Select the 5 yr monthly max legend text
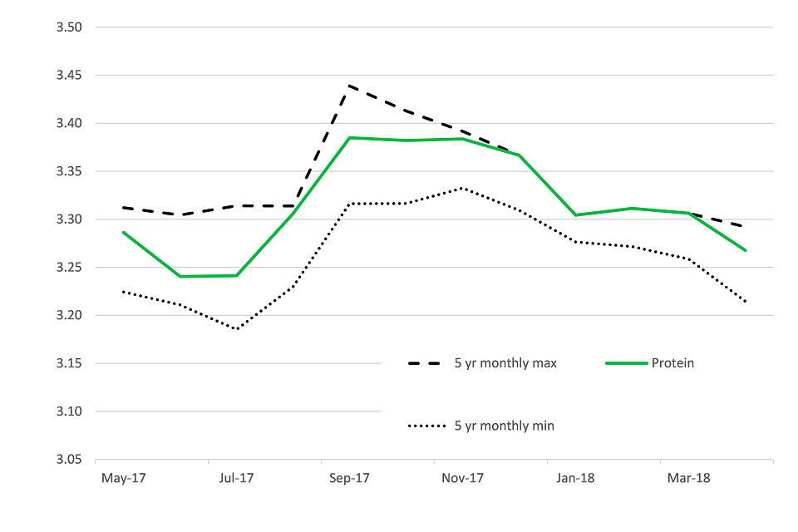 pyautogui.click(x=505, y=363)
